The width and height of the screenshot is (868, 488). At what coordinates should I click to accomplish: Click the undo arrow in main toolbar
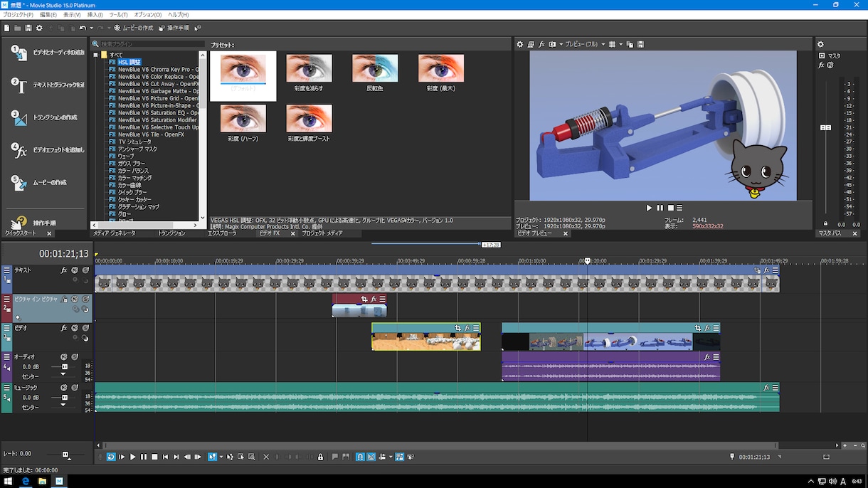point(83,28)
